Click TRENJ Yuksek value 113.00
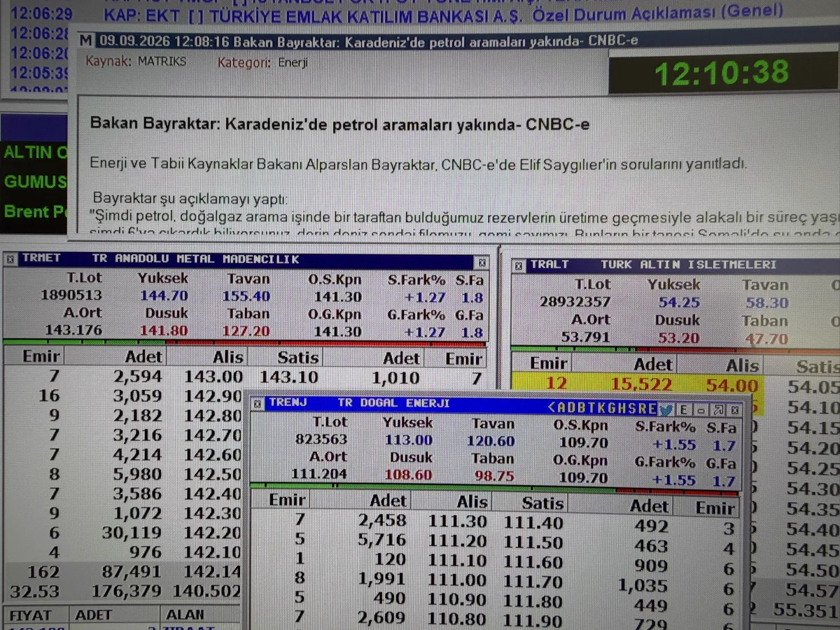Image resolution: width=840 pixels, height=630 pixels. pos(409,440)
